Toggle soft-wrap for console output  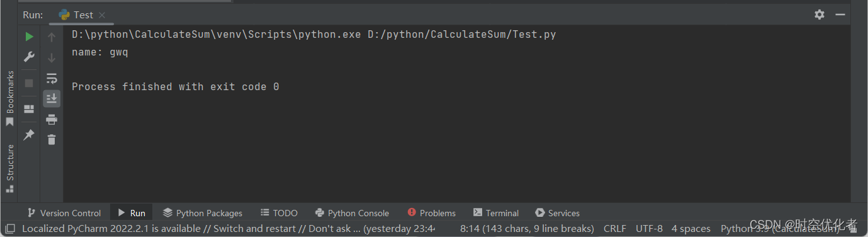click(52, 78)
